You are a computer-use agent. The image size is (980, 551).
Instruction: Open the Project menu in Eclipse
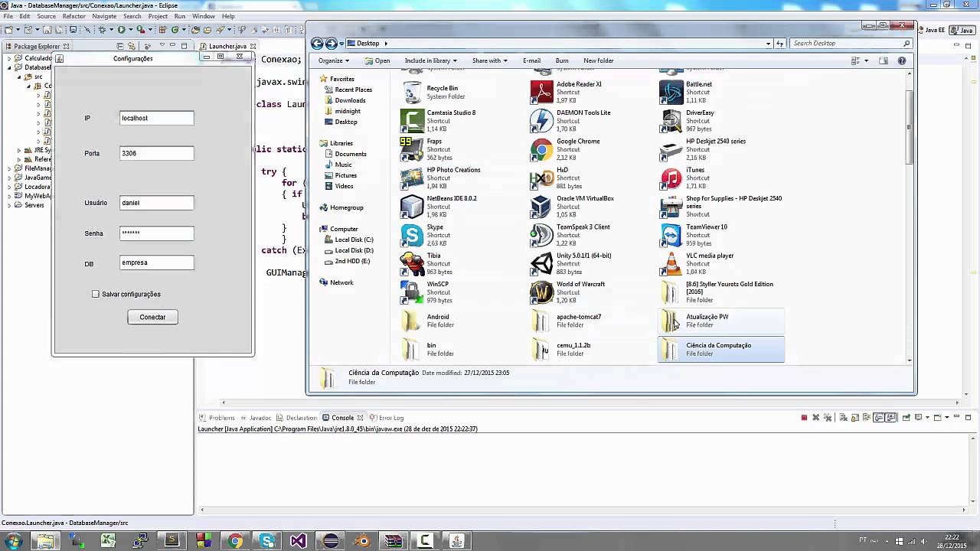click(x=158, y=16)
